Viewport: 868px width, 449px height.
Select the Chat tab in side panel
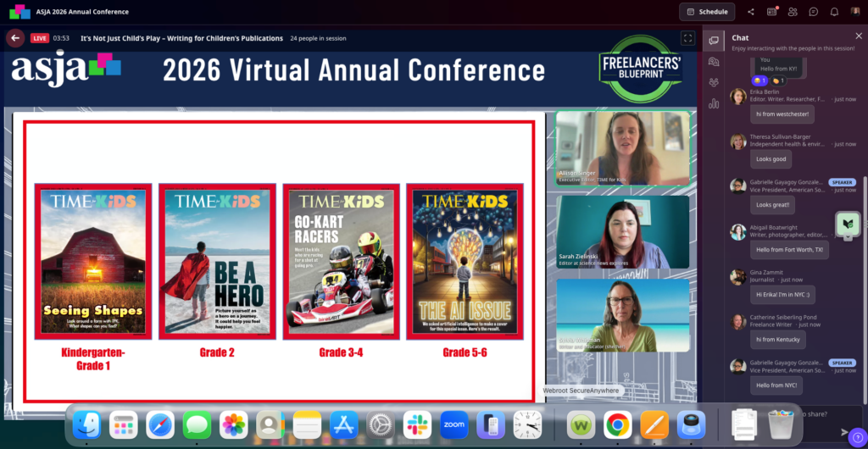point(714,41)
